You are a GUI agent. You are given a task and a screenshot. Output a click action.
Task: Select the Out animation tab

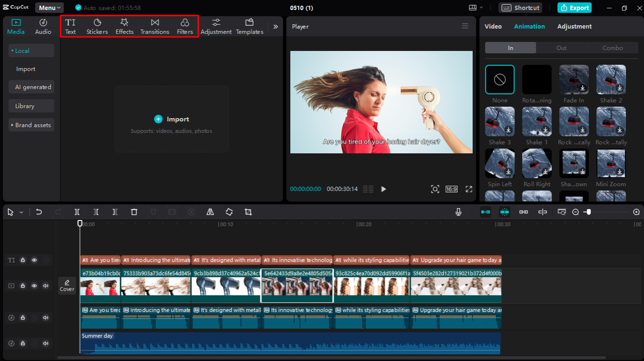click(561, 48)
